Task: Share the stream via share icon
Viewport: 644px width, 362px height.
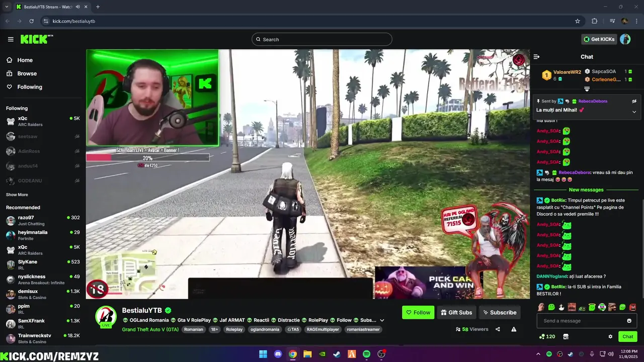Action: click(x=498, y=329)
